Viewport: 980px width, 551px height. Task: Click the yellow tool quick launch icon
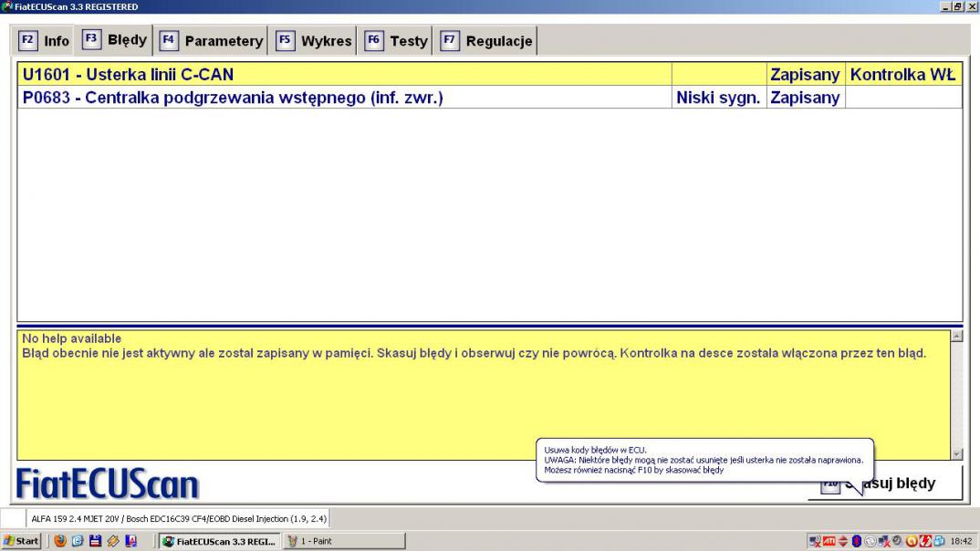pos(113,541)
